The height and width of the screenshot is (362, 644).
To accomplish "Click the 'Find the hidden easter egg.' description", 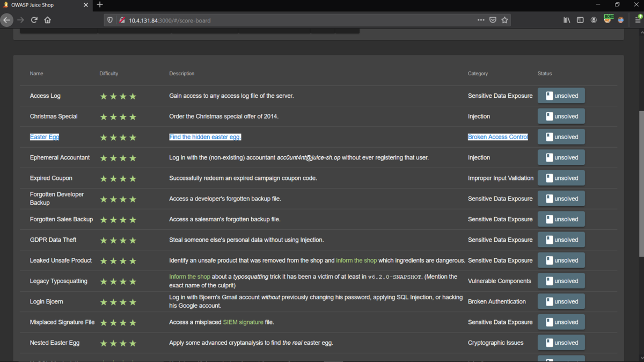I will pyautogui.click(x=205, y=137).
